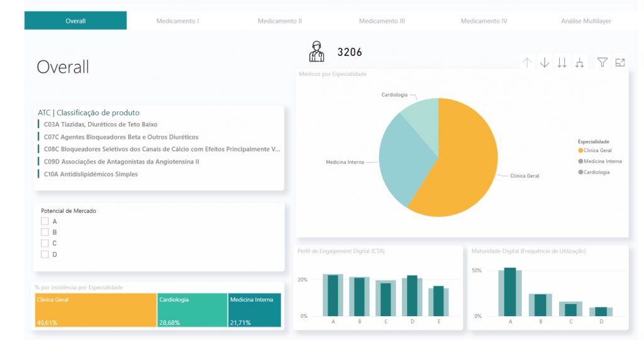
Task: Check the Potencial de Mercado A checkbox
Action: pyautogui.click(x=45, y=221)
